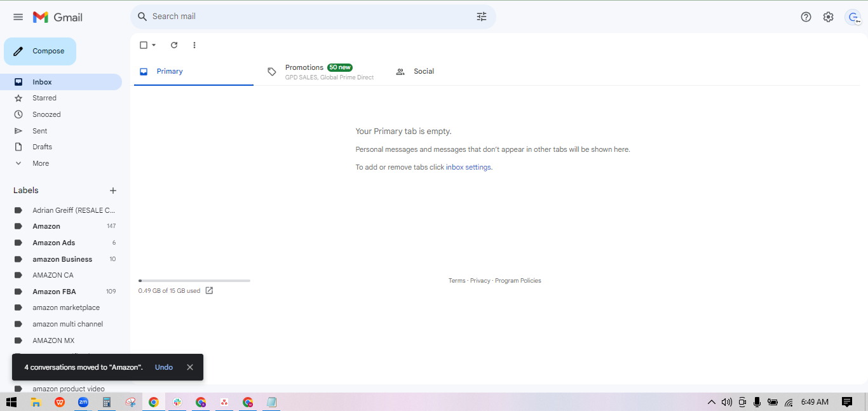Click the 6:49 AM taskbar clock
This screenshot has width=868, height=411.
pos(815,402)
